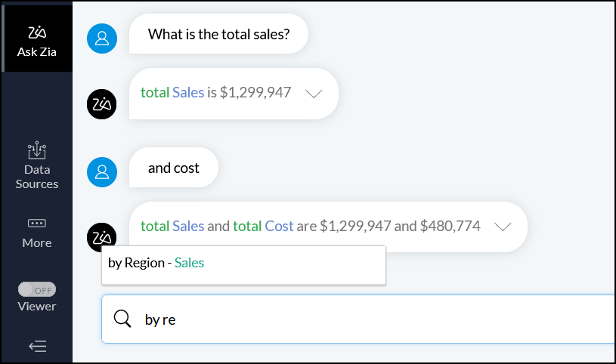Click the user avatar beside 'and cost'
This screenshot has height=364, width=616.
[x=102, y=171]
